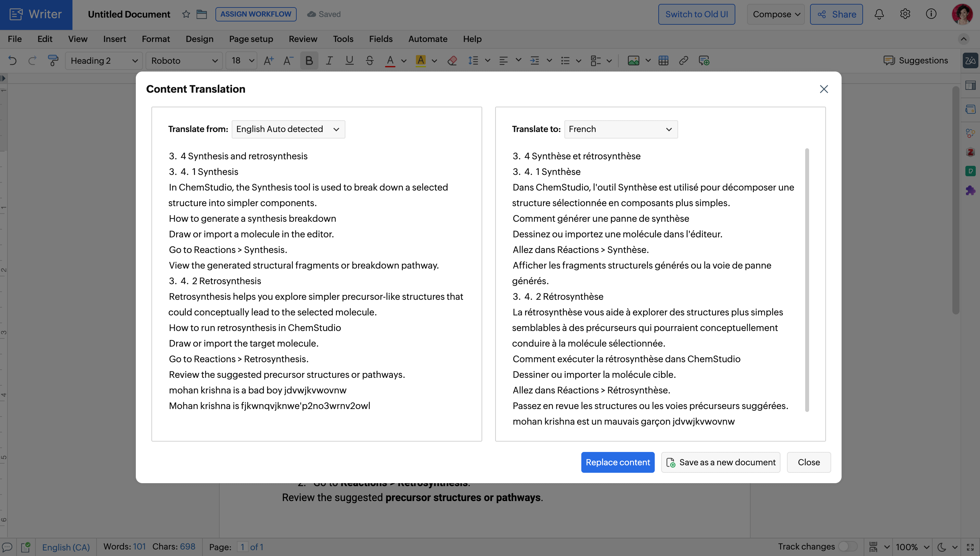The image size is (980, 556).
Task: Click the insert link icon
Action: pos(683,61)
